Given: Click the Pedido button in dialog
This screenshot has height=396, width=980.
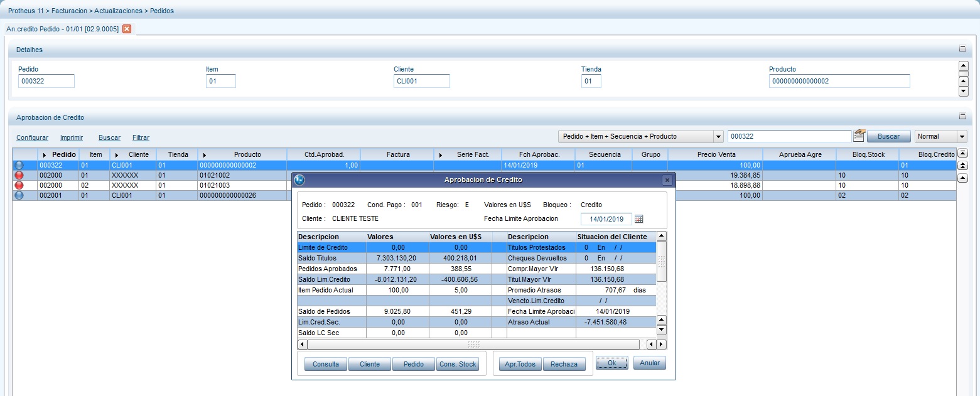Looking at the screenshot, I should point(414,364).
